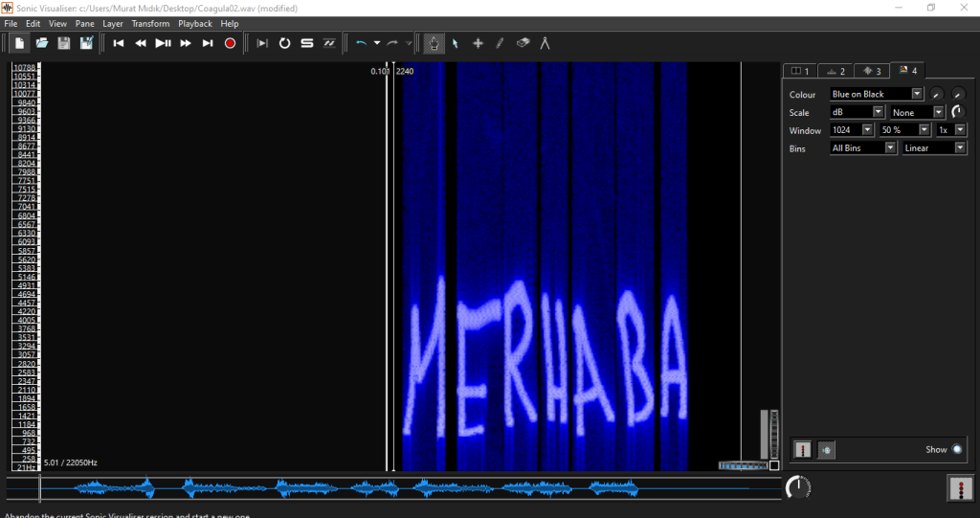Choose the Measure tool icon
This screenshot has width=980, height=518.
[x=545, y=43]
